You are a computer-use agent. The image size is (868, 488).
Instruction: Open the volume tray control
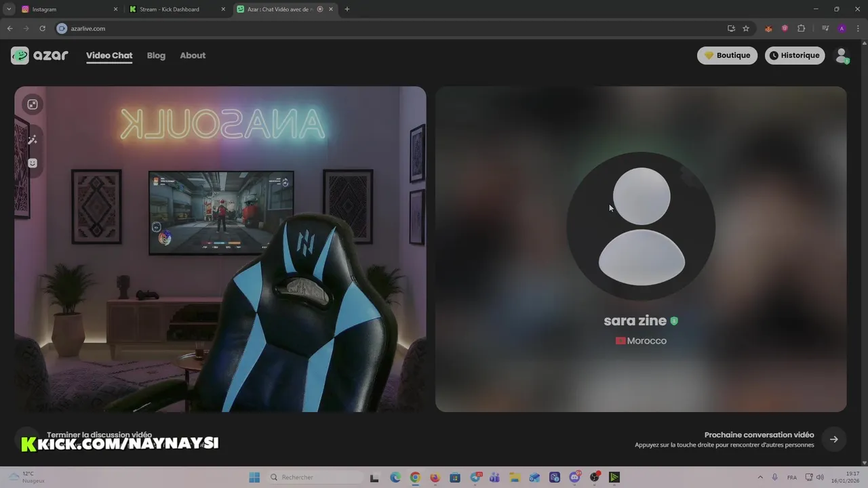(x=820, y=477)
